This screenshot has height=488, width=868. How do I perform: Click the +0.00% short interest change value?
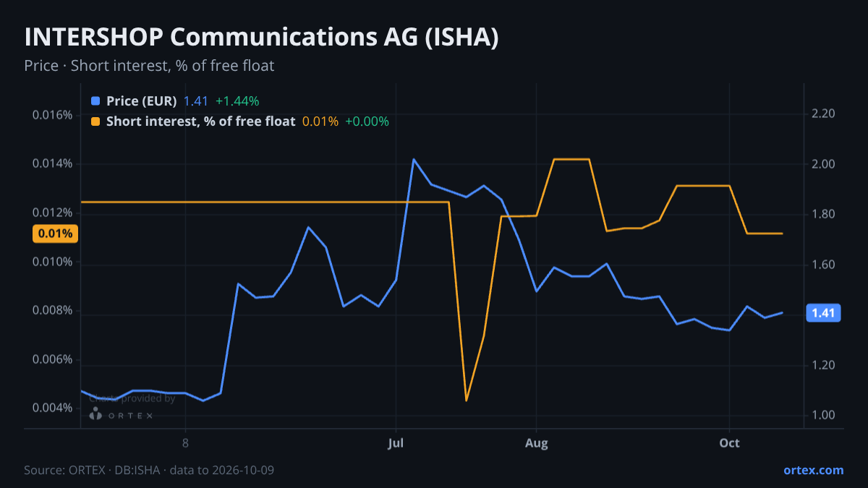[367, 121]
